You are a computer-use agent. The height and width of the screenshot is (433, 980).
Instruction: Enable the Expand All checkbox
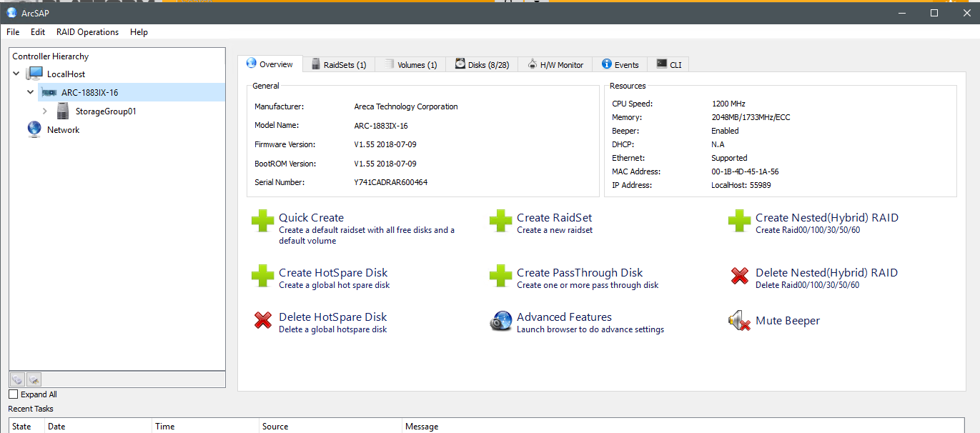(13, 394)
